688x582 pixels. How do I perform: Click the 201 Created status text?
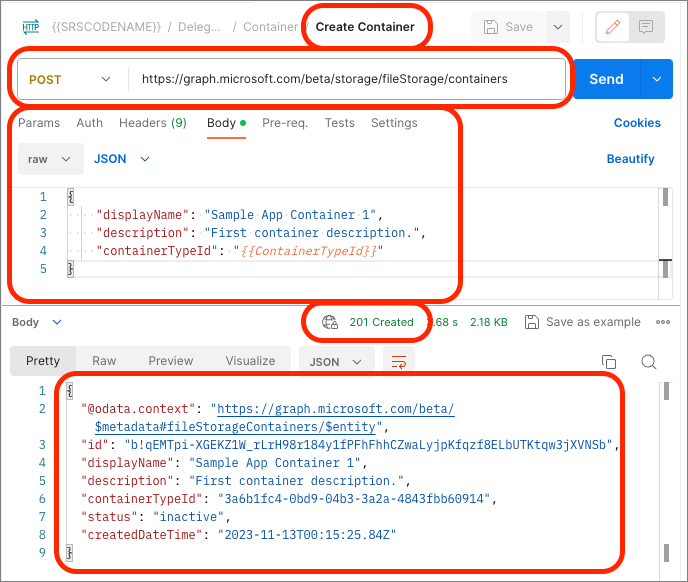pyautogui.click(x=381, y=322)
